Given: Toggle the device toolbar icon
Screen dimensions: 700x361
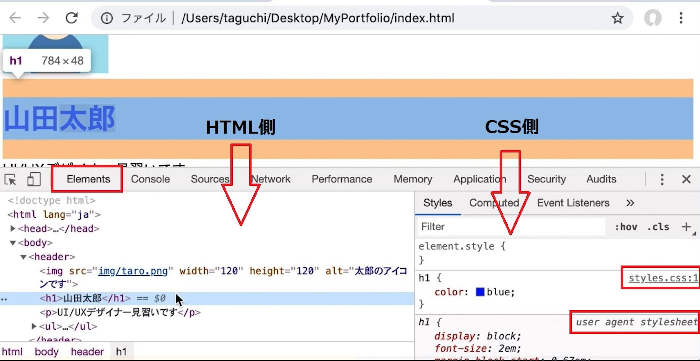Looking at the screenshot, I should [x=33, y=179].
